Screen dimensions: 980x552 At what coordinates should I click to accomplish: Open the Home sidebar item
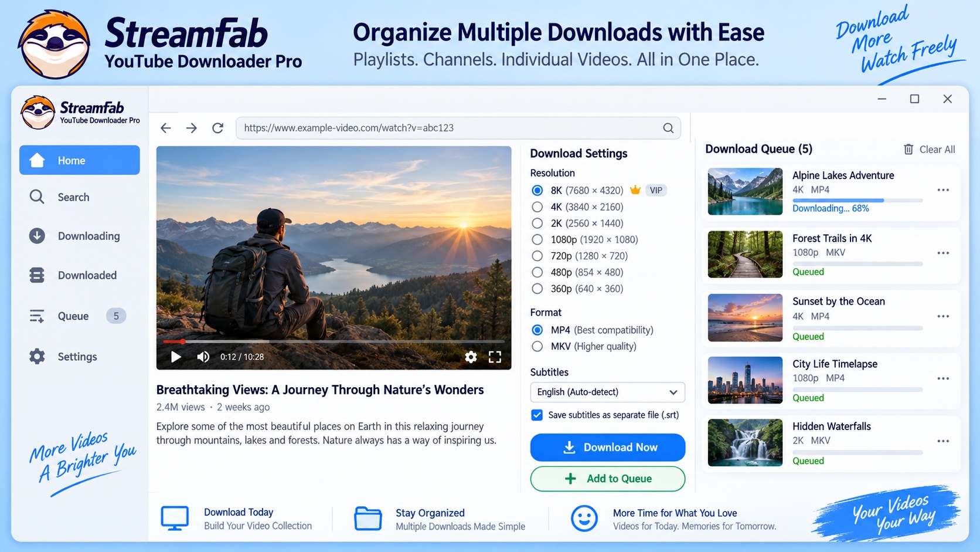(80, 160)
